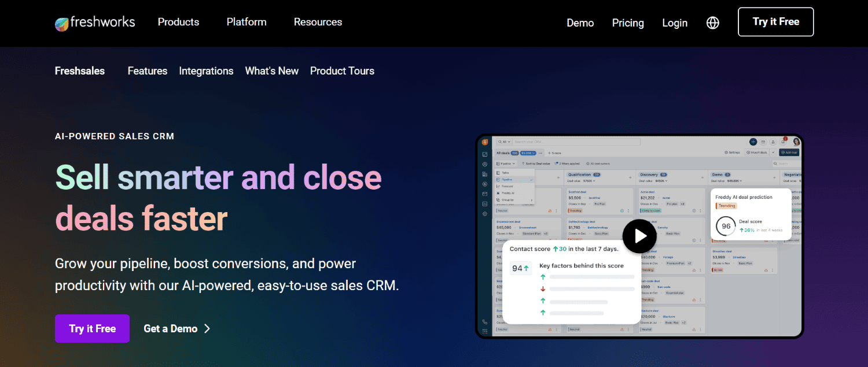This screenshot has height=367, width=868.
Task: Click the notification bell in the CRM header
Action: (783, 142)
